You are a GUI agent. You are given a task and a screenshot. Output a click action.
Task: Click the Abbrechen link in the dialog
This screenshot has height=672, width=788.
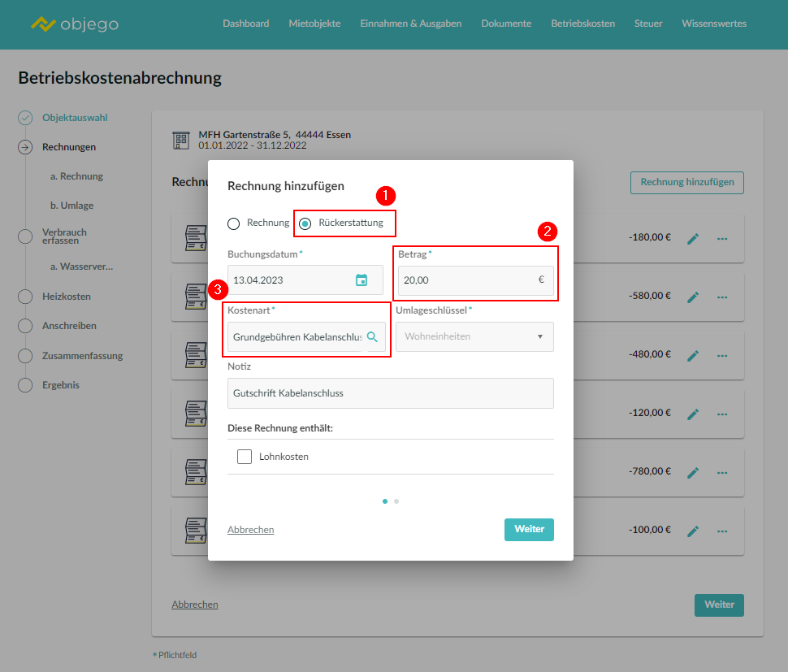click(x=250, y=530)
